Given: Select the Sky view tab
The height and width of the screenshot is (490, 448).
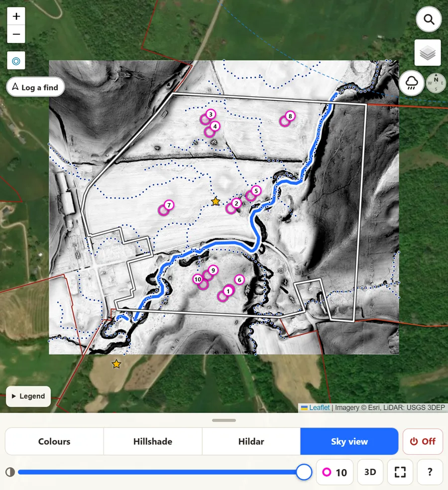Looking at the screenshot, I should [349, 441].
